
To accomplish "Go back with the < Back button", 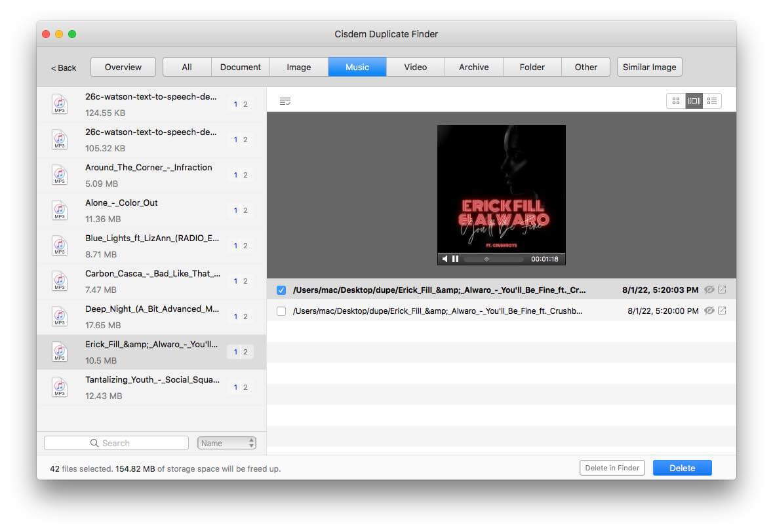I will (x=64, y=67).
